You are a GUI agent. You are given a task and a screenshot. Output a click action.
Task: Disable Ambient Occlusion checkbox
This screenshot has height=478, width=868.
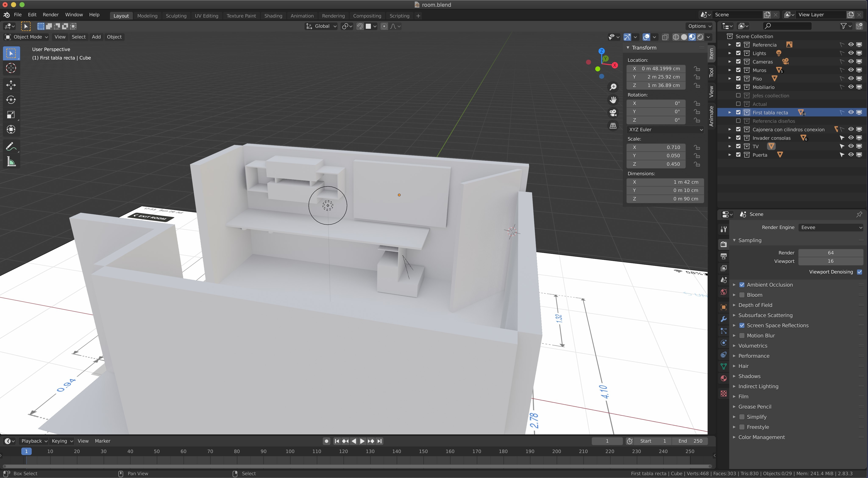742,285
